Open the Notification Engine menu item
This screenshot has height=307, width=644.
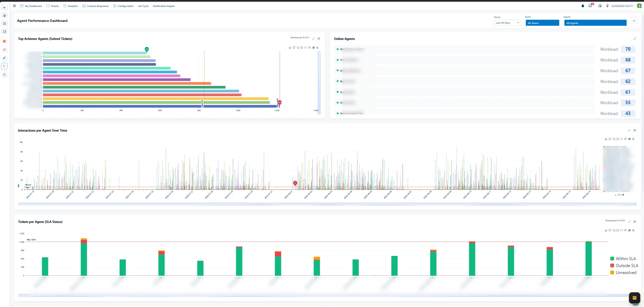tap(164, 6)
